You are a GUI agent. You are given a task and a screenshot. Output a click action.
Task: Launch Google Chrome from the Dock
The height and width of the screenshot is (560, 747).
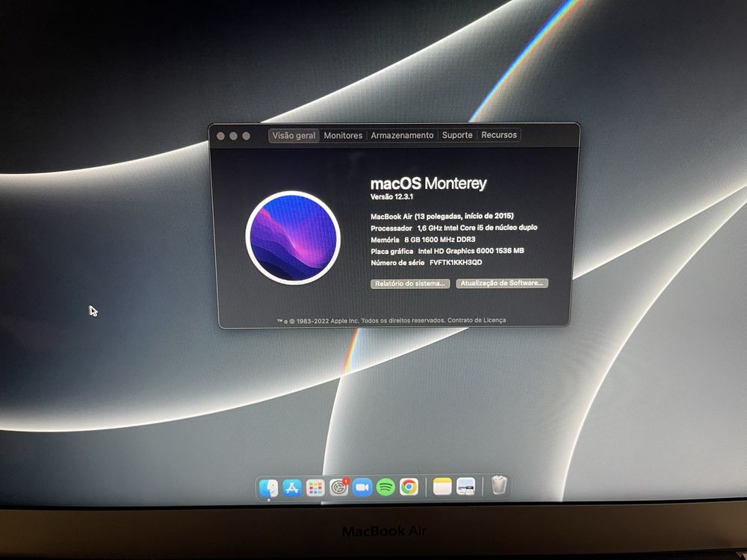(x=409, y=487)
